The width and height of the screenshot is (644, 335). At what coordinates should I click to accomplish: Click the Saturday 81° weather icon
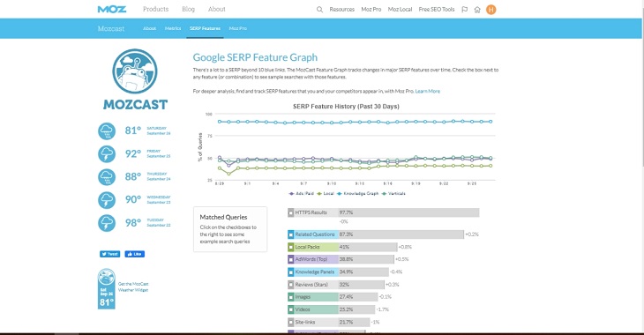pos(107,131)
